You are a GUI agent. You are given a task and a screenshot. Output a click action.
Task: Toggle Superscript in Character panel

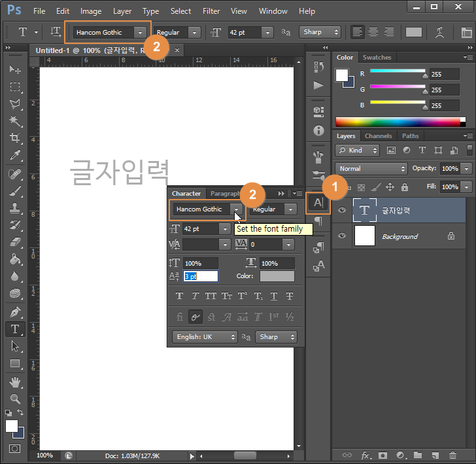(242, 296)
